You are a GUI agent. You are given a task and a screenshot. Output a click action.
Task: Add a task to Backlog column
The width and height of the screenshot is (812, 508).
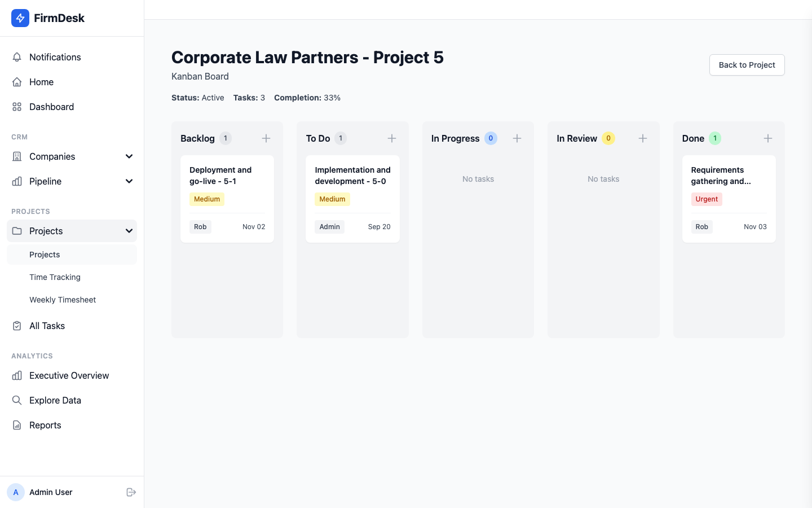(x=266, y=138)
